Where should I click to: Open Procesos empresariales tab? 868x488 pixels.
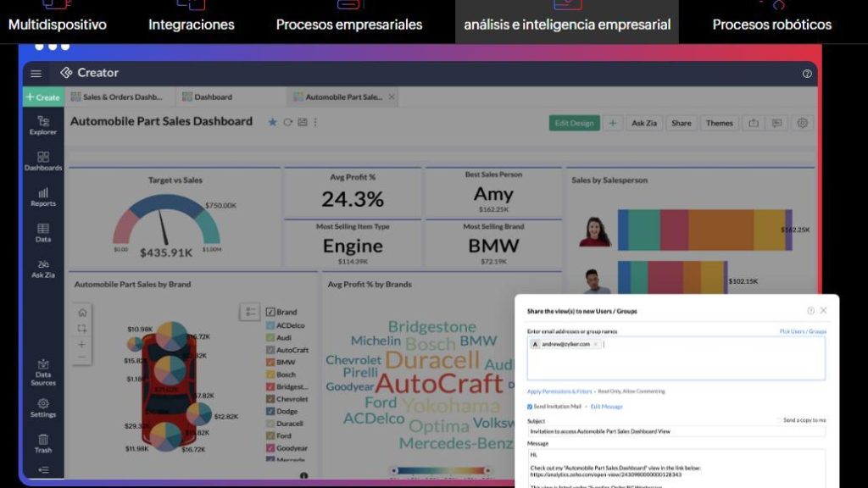(349, 21)
